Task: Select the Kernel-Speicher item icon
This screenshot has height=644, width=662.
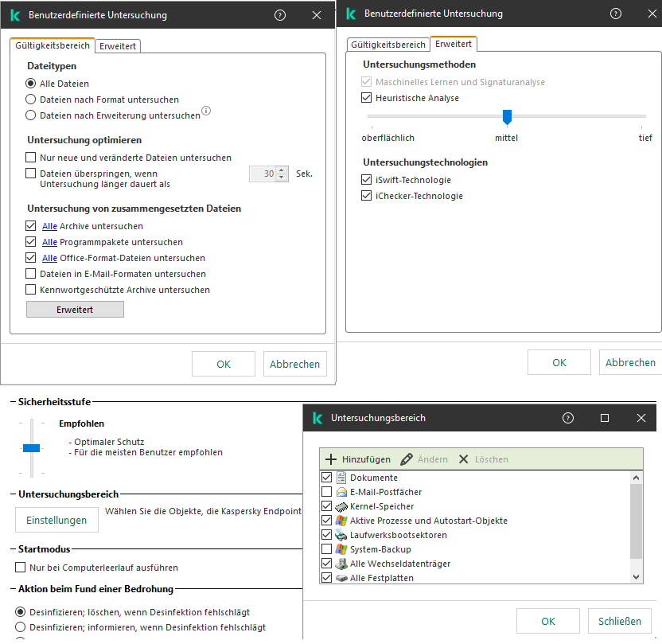Action: (x=341, y=506)
